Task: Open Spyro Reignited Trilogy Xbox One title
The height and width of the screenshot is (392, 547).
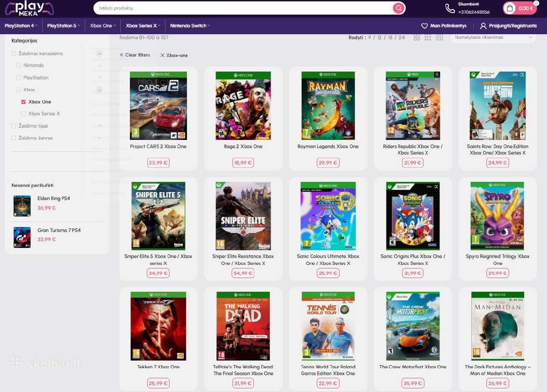Action: pyautogui.click(x=498, y=260)
